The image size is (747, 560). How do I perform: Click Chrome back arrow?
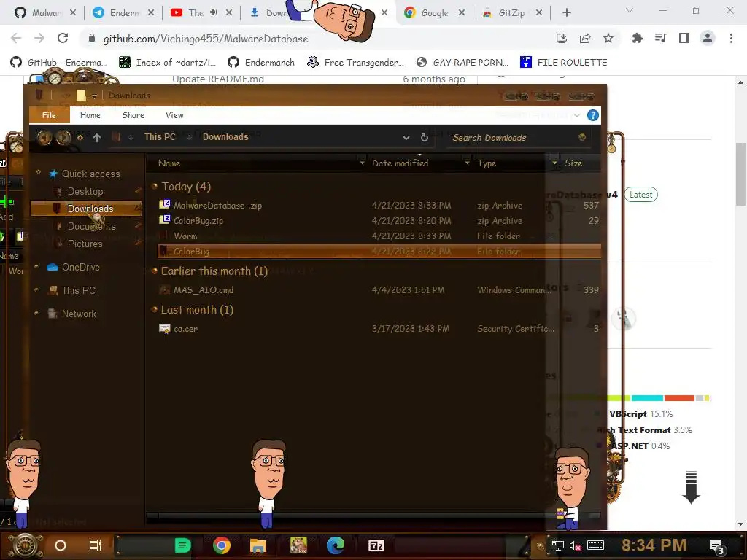tap(16, 38)
